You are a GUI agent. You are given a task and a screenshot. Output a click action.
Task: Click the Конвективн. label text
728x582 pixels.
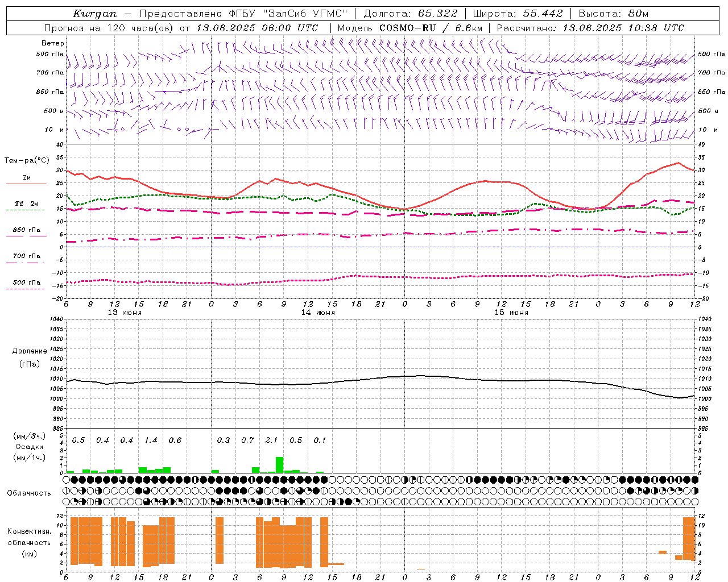(29, 531)
